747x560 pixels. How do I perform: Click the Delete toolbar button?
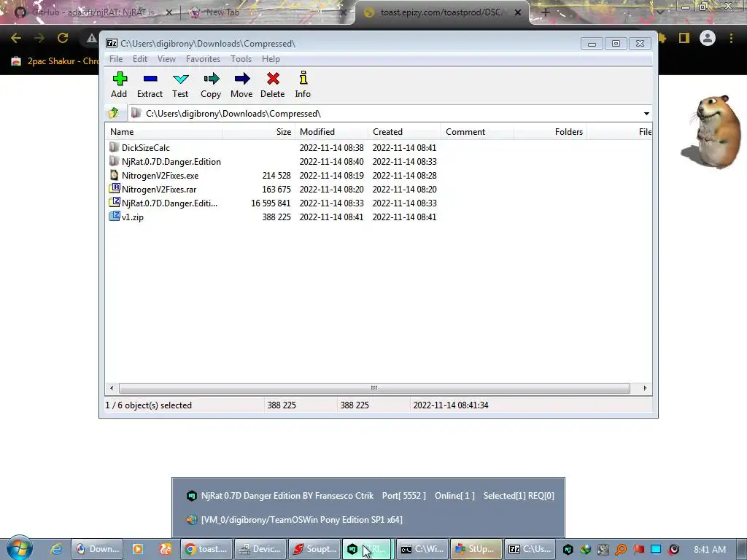click(x=273, y=85)
